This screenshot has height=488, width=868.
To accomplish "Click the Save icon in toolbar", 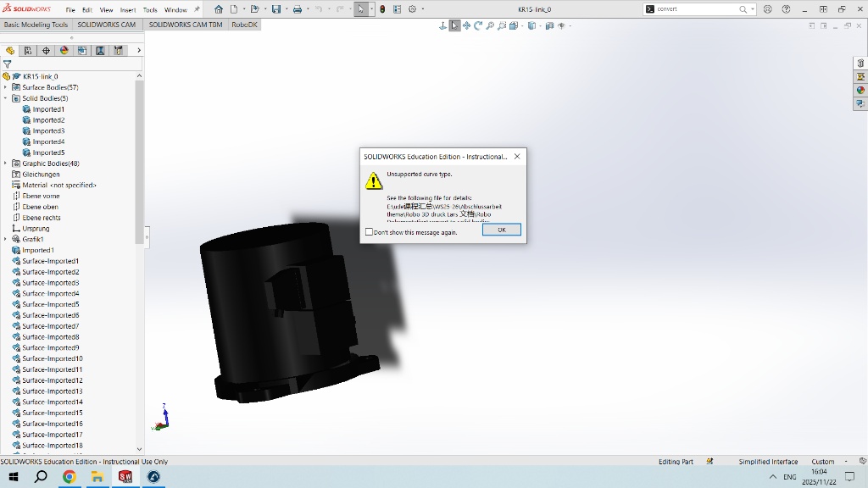I will click(x=275, y=9).
